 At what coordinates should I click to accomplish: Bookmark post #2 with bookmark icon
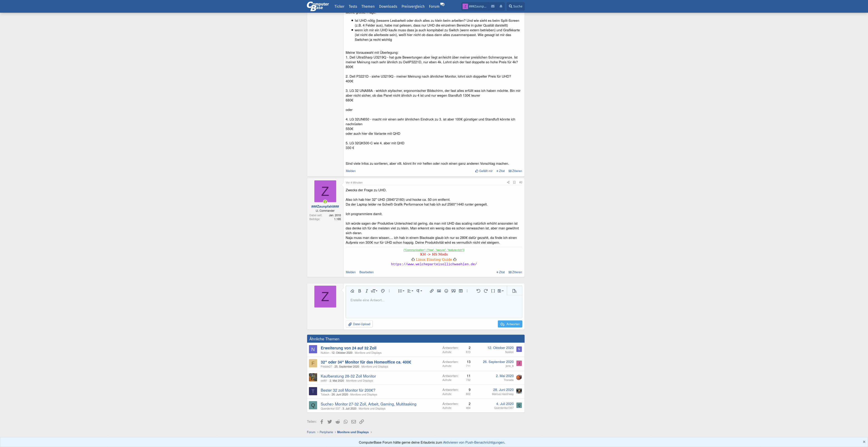tap(514, 183)
